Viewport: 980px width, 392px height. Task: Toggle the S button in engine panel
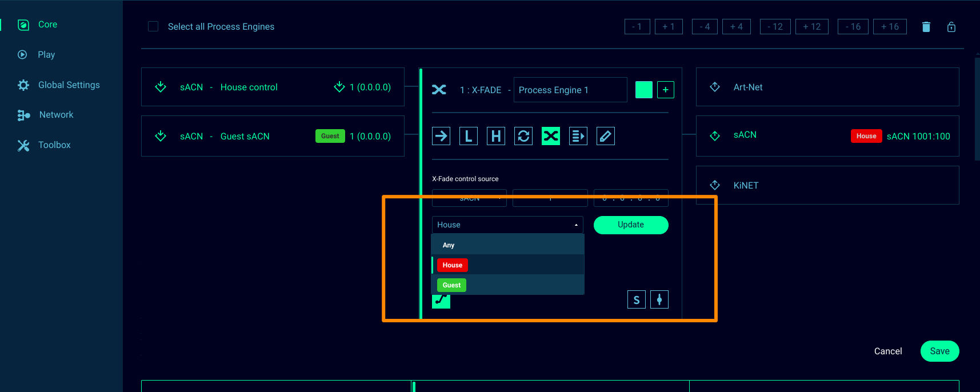(637, 299)
